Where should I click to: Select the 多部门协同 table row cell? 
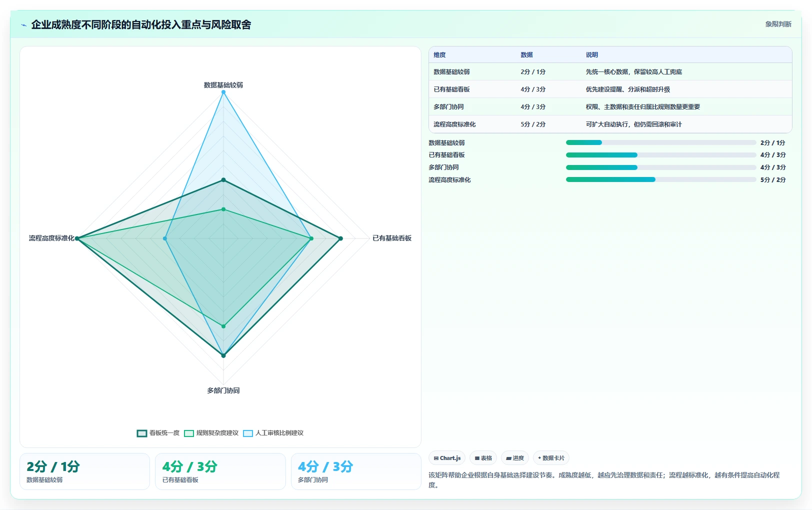point(448,107)
